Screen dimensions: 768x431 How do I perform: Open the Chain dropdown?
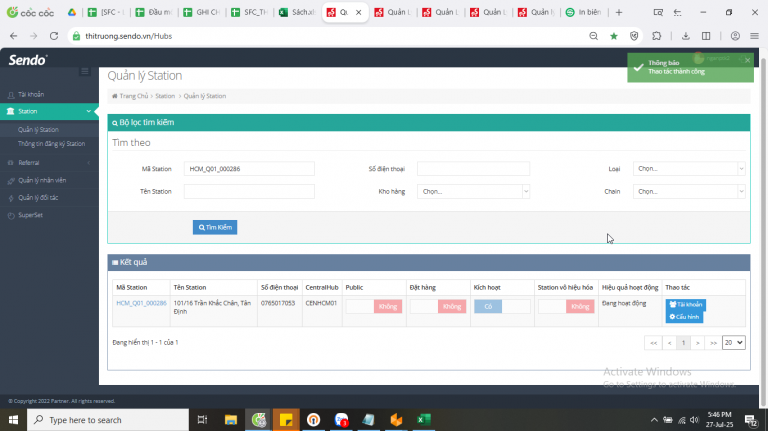pyautogui.click(x=689, y=192)
